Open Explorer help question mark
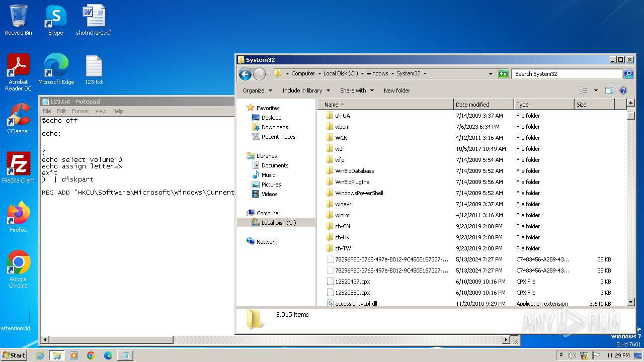Viewport: 644px width, 362px height. 623,90
